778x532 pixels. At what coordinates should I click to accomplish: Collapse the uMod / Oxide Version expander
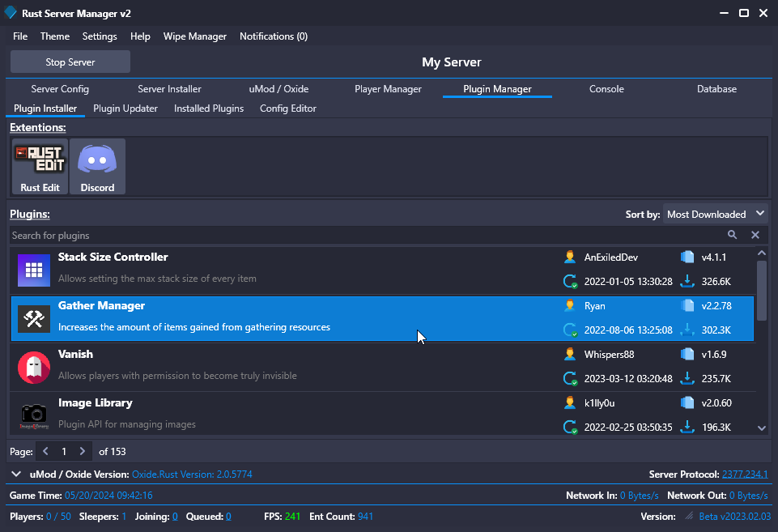pos(16,474)
